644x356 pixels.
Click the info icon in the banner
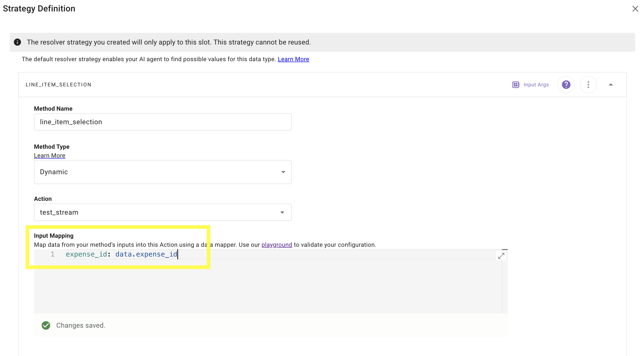pos(17,42)
